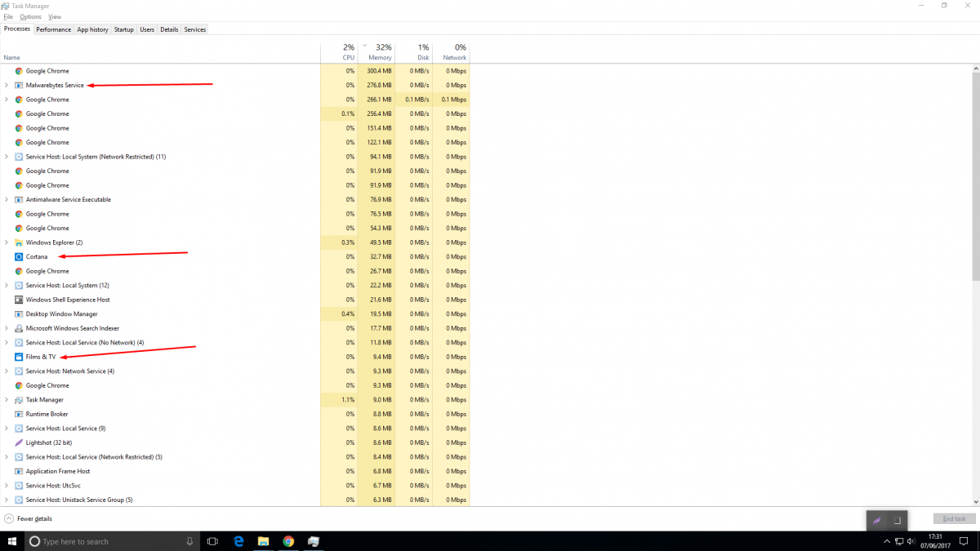This screenshot has height=551, width=980.
Task: Click the Microsoft Windows Search Indexer icon
Action: [19, 328]
